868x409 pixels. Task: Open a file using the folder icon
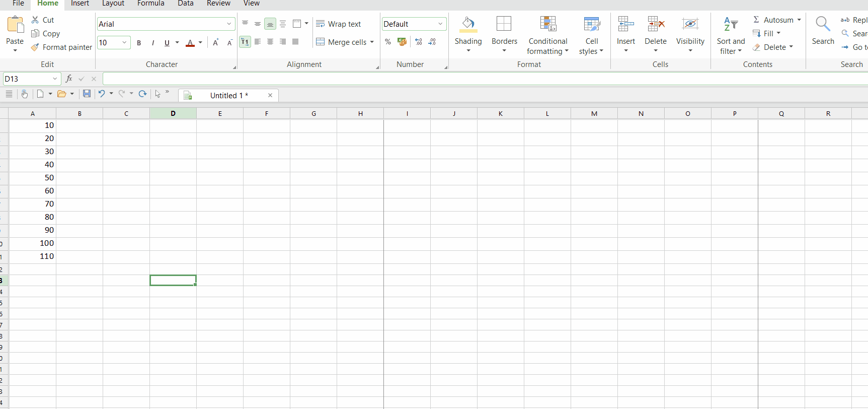pyautogui.click(x=62, y=94)
